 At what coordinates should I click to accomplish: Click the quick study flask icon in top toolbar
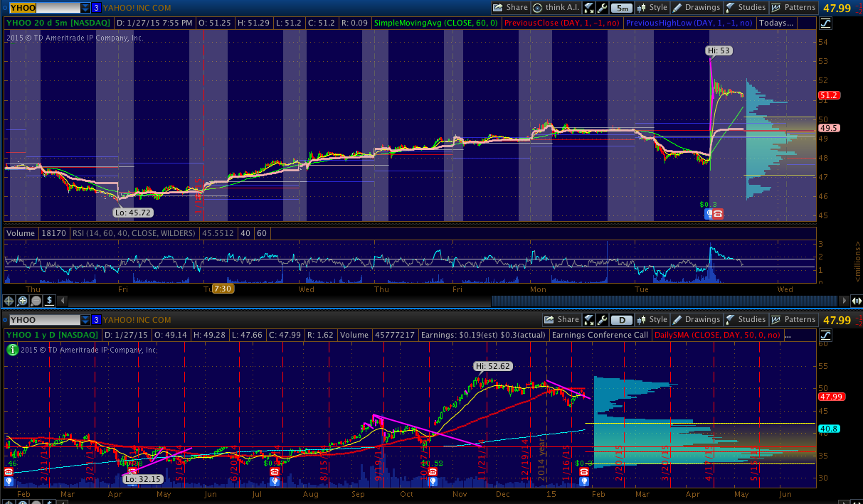pyautogui.click(x=589, y=8)
